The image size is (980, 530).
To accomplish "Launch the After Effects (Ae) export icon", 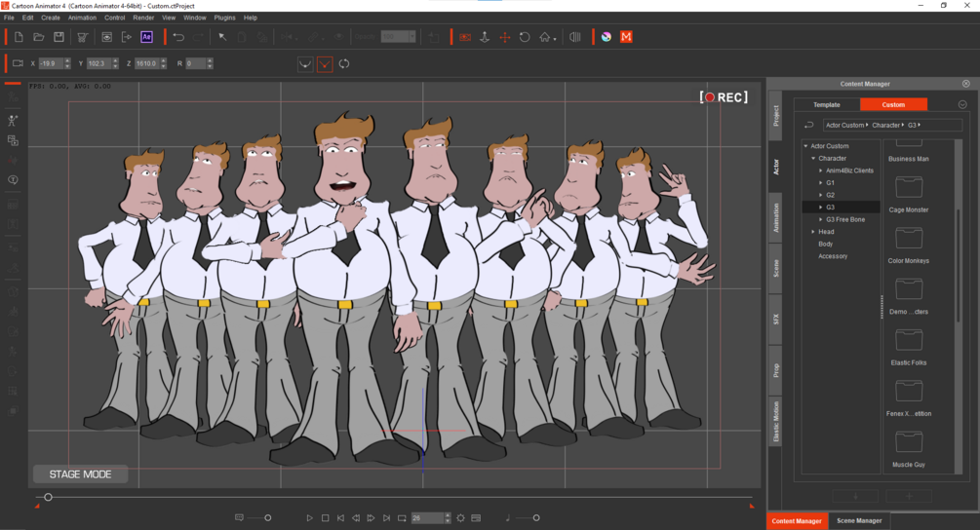I will tap(147, 37).
